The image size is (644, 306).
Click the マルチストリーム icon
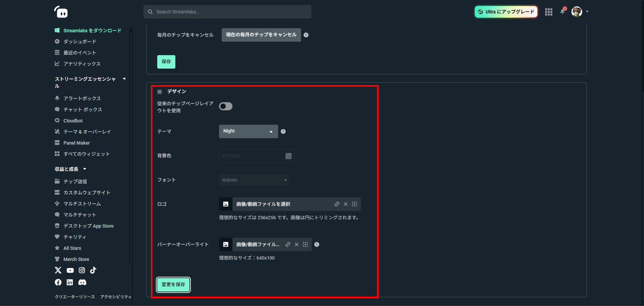(x=57, y=204)
